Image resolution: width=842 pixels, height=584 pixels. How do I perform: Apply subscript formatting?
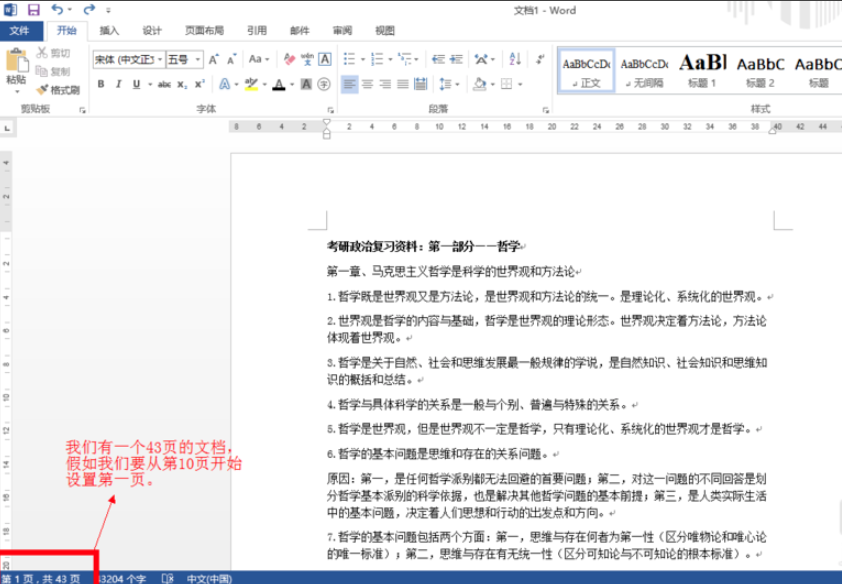(184, 84)
